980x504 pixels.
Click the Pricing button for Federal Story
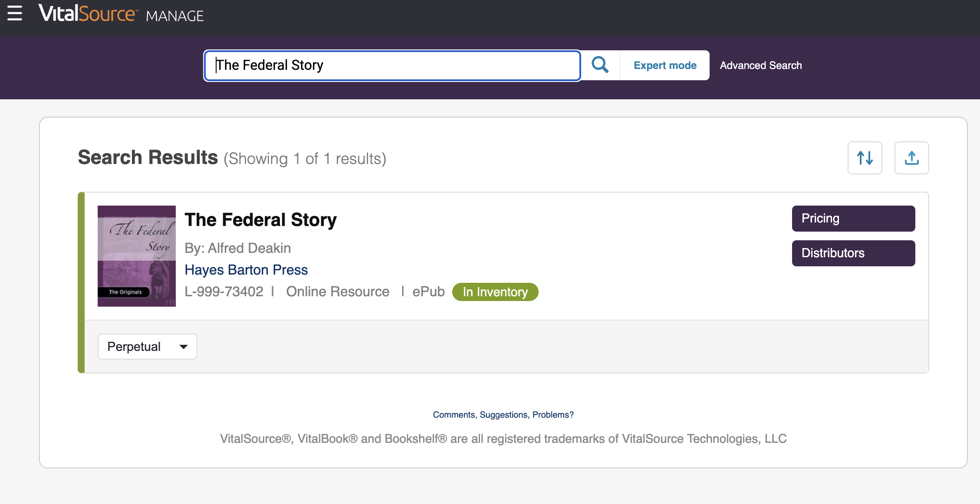(853, 219)
